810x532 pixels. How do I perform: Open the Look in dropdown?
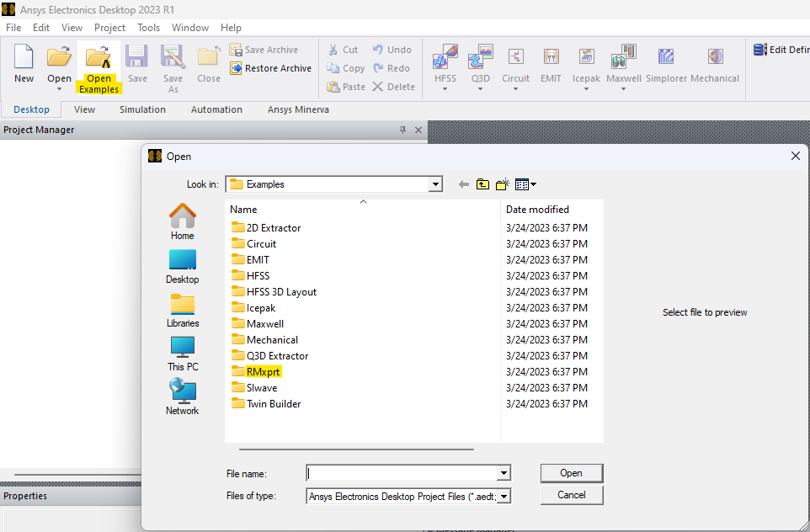click(x=435, y=184)
